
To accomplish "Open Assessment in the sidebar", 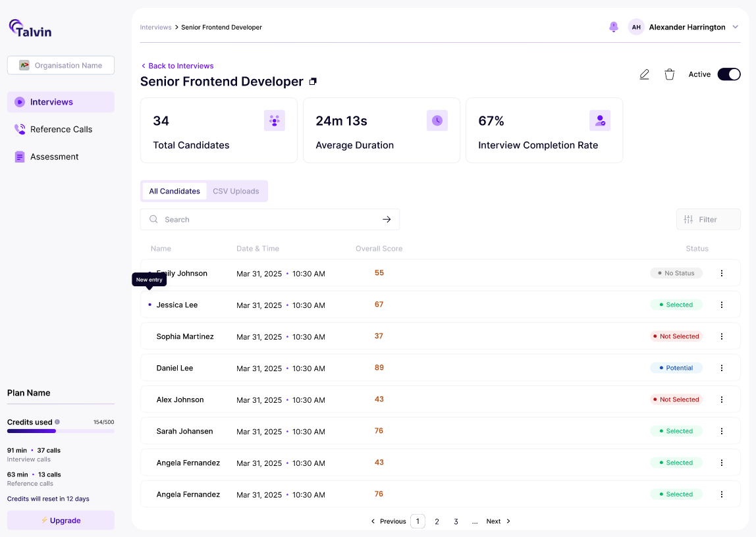I will point(61,157).
